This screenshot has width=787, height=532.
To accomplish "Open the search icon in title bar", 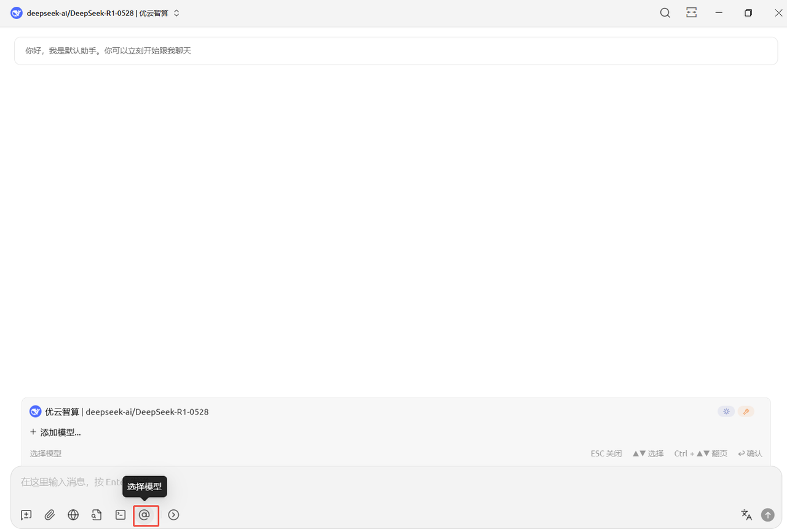I will point(665,13).
